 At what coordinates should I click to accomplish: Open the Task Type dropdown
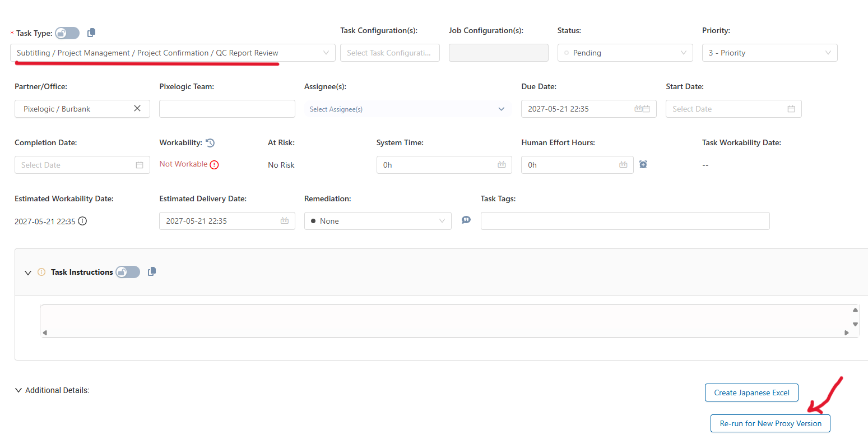(173, 53)
